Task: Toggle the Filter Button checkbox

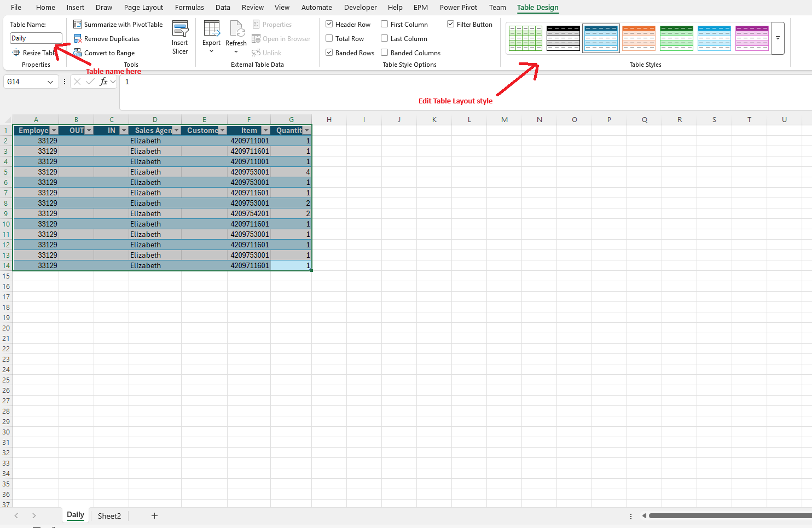Action: pyautogui.click(x=451, y=24)
